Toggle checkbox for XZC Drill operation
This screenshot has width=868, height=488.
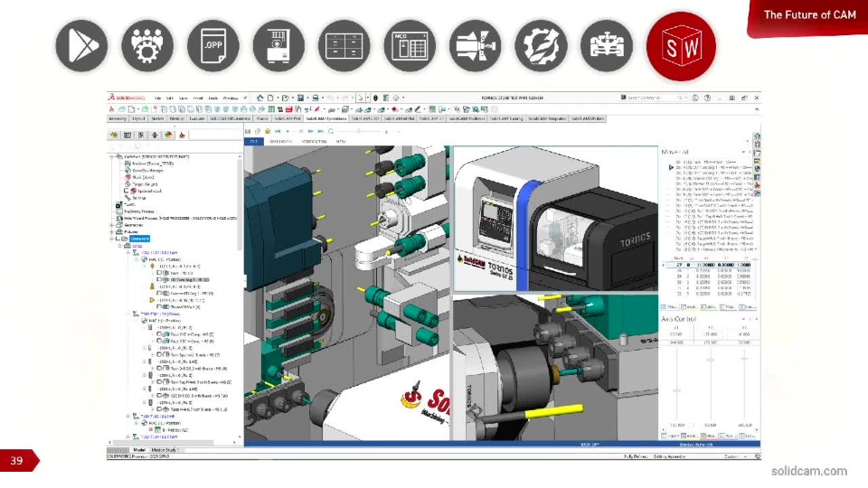159,396
